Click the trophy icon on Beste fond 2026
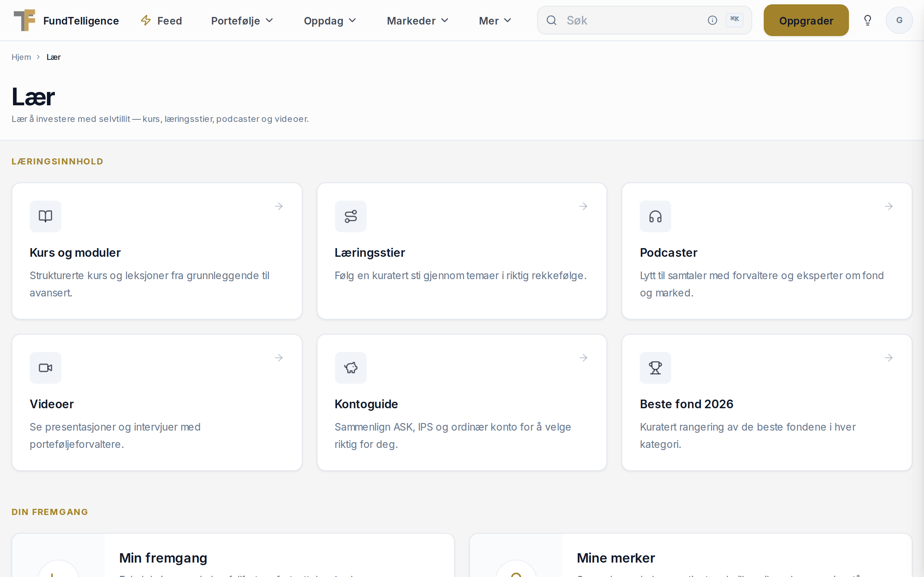Viewport: 924px width, 577px height. coord(655,368)
